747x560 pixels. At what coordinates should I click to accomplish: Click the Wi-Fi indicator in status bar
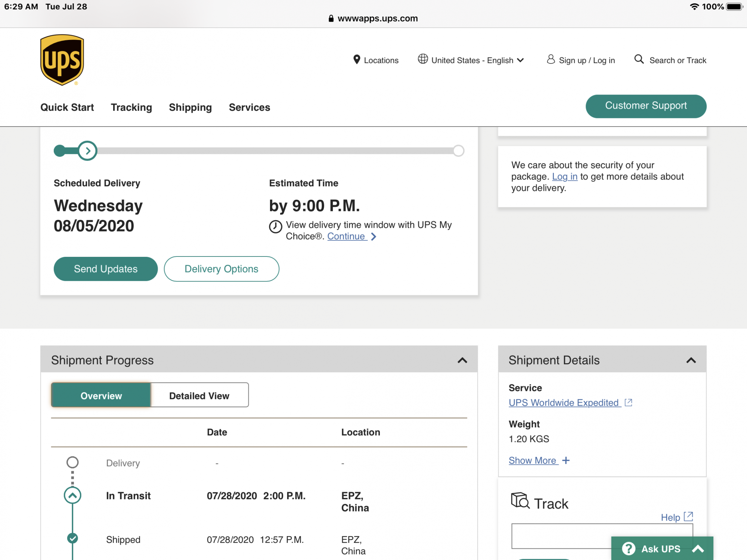[x=694, y=7]
